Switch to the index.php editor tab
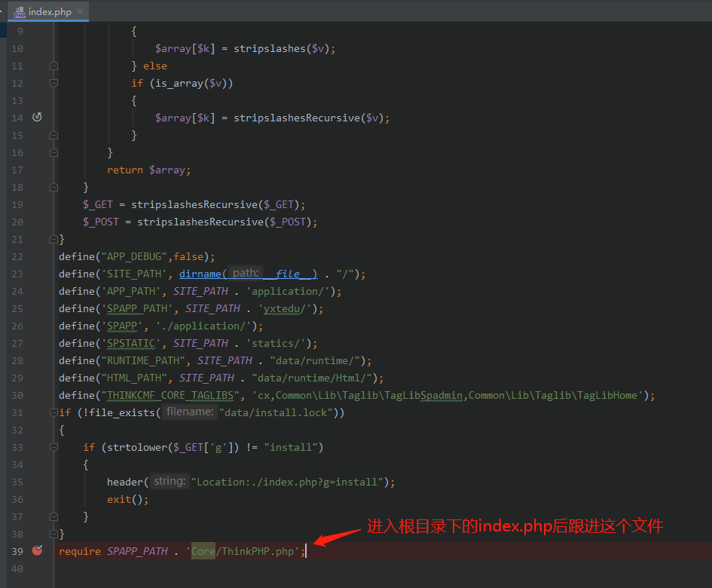Viewport: 712px width, 588px height. [48, 12]
